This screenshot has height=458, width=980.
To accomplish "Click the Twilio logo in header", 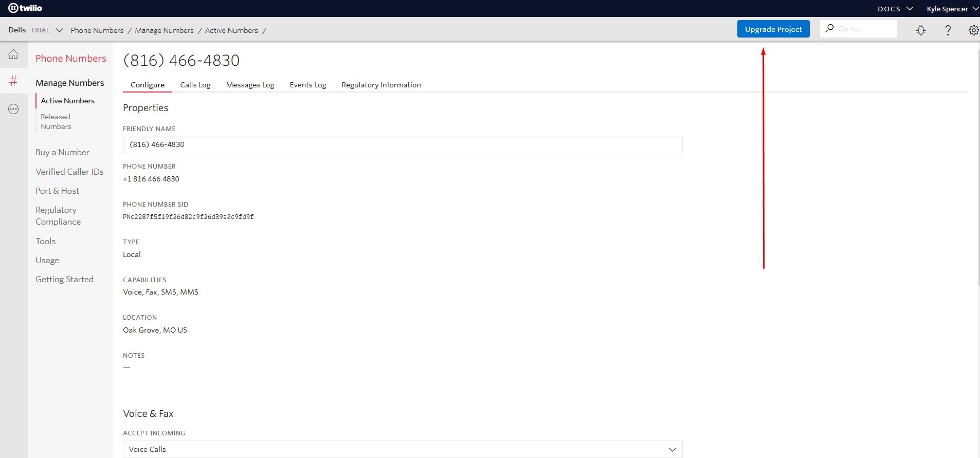I will click(25, 8).
